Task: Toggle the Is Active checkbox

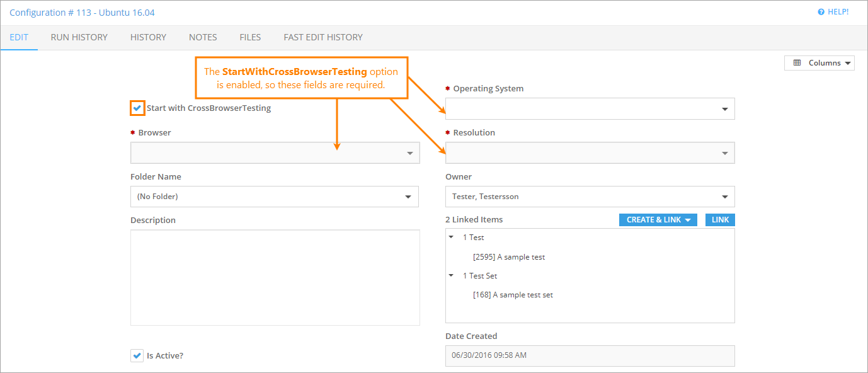Action: coord(137,355)
